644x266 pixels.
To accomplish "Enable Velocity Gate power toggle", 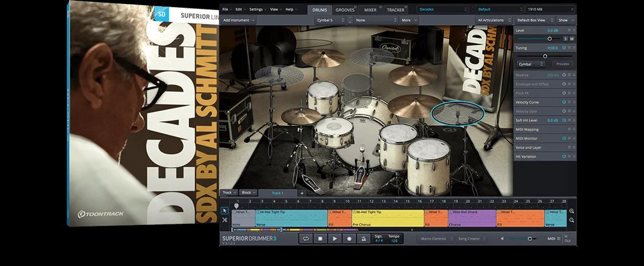I will tap(564, 111).
